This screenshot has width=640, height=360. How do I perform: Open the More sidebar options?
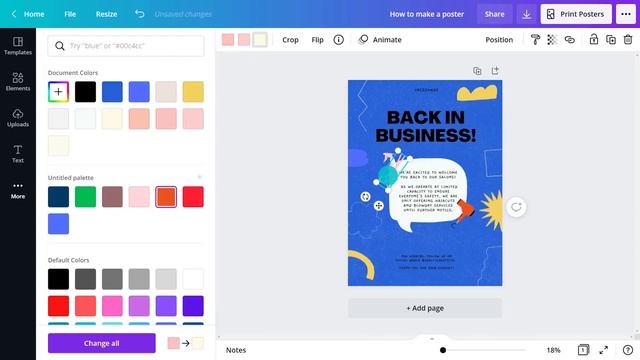(x=18, y=190)
